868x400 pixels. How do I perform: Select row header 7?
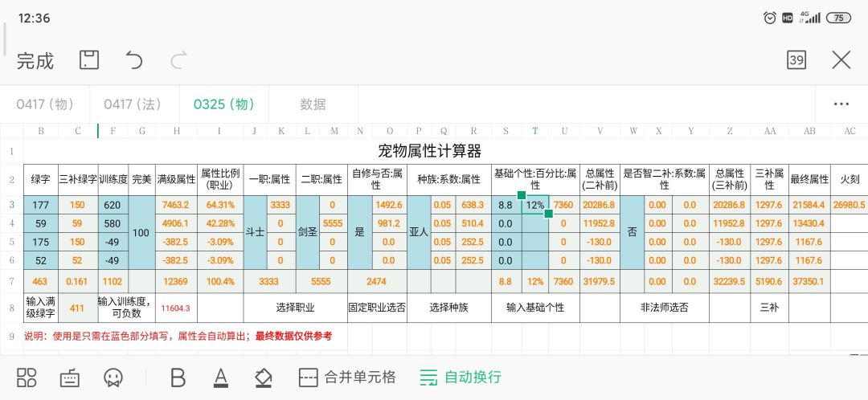pyautogui.click(x=11, y=282)
